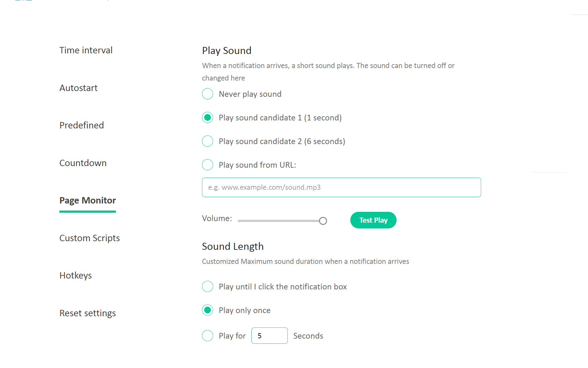
Task: Click the volume slider handle
Action: (x=323, y=221)
